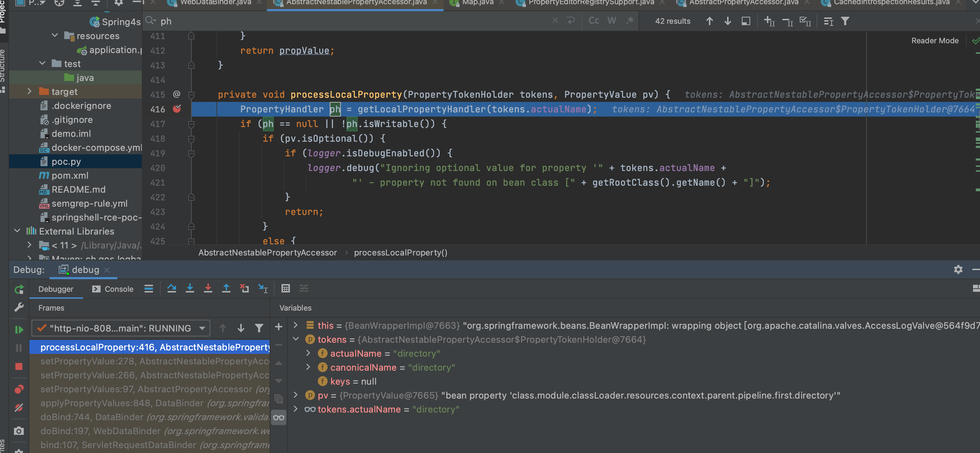Click Reader Mode label
Viewport: 980px width, 453px height.
[x=935, y=41]
